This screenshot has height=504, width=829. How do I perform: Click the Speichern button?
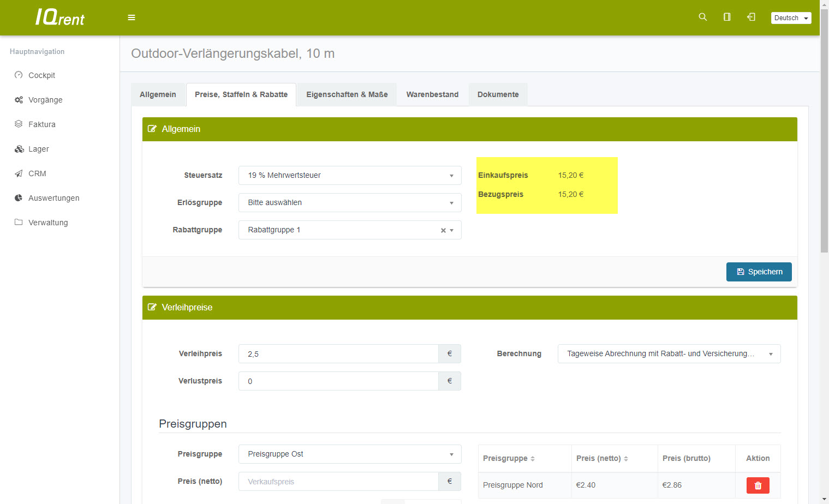759,272
